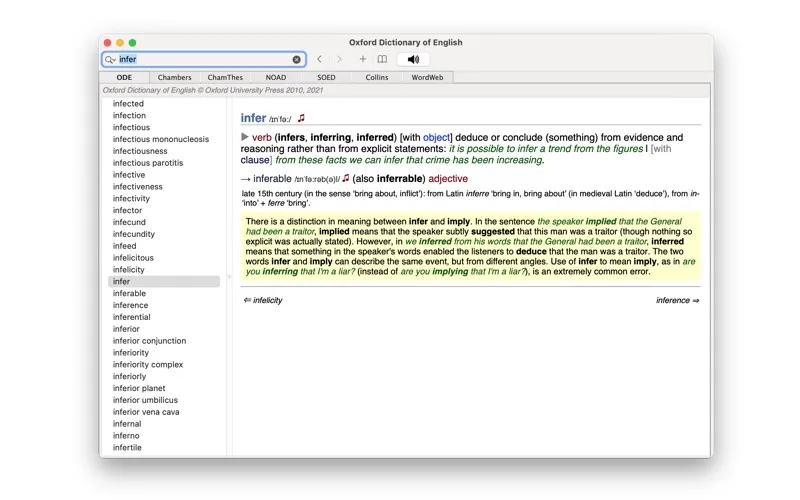Follow the clause link in the definition
Image resolution: width=800 pixels, height=500 pixels.
point(255,160)
